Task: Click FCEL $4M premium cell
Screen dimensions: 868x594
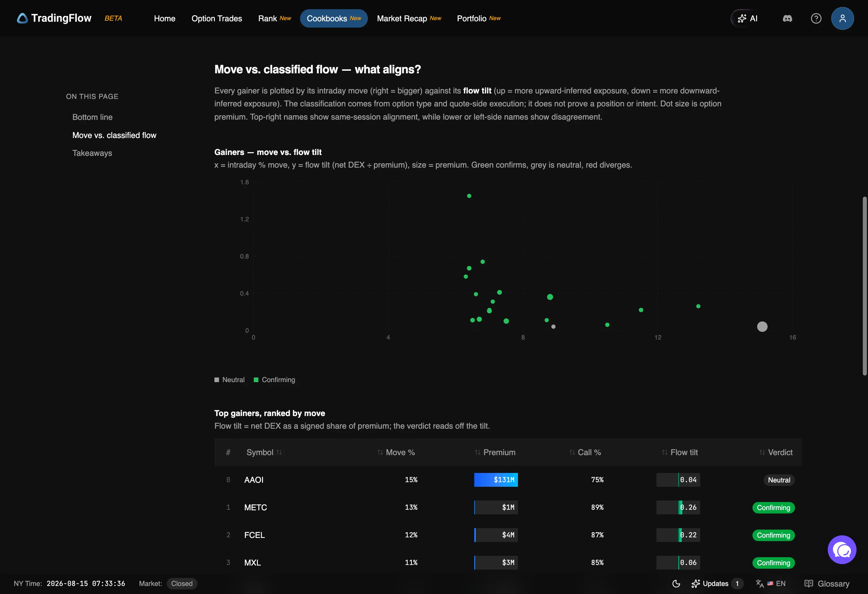Action: click(496, 535)
